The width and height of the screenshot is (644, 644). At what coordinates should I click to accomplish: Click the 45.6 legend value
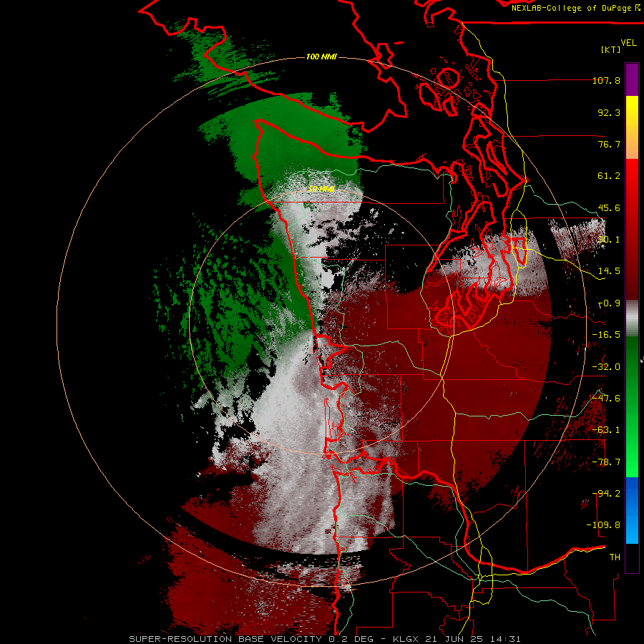[609, 208]
